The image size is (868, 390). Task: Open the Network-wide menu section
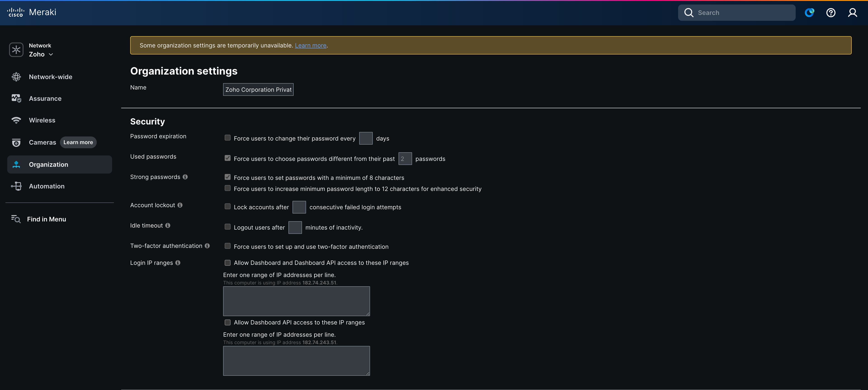coord(51,77)
